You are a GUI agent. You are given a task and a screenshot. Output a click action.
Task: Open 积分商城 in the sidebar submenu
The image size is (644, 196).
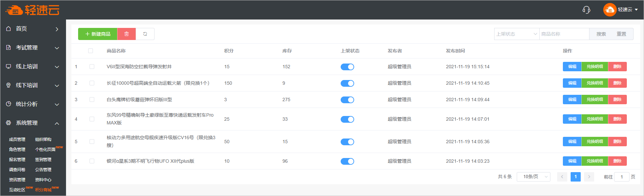coord(43,190)
